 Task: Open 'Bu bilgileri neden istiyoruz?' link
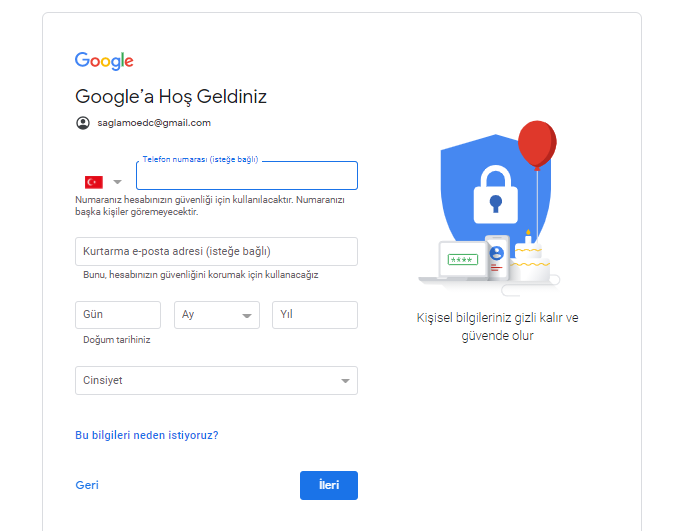146,435
